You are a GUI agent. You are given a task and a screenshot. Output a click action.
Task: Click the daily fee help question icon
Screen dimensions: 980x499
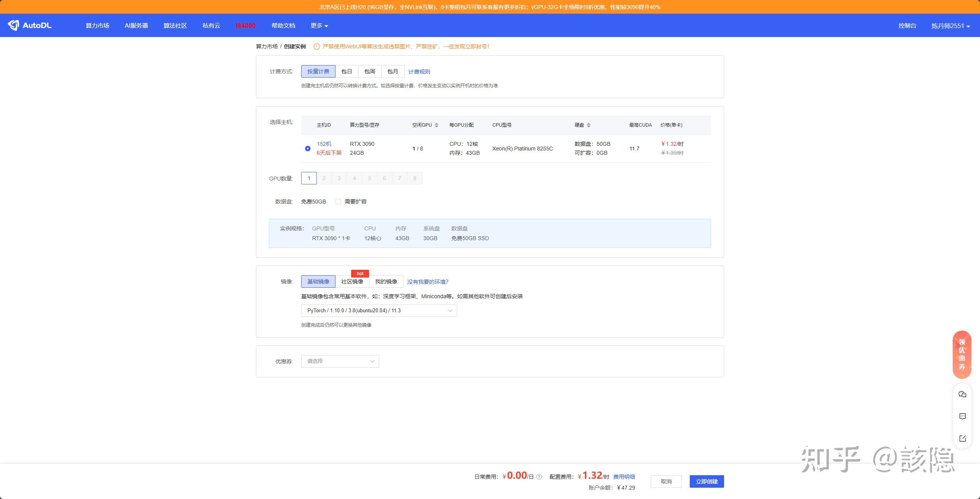pos(539,477)
